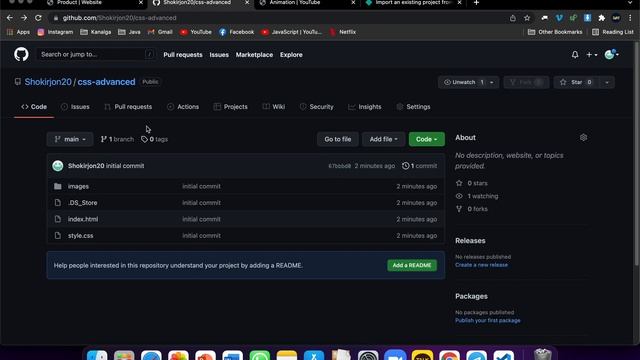Open the Reading List

pos(613,32)
